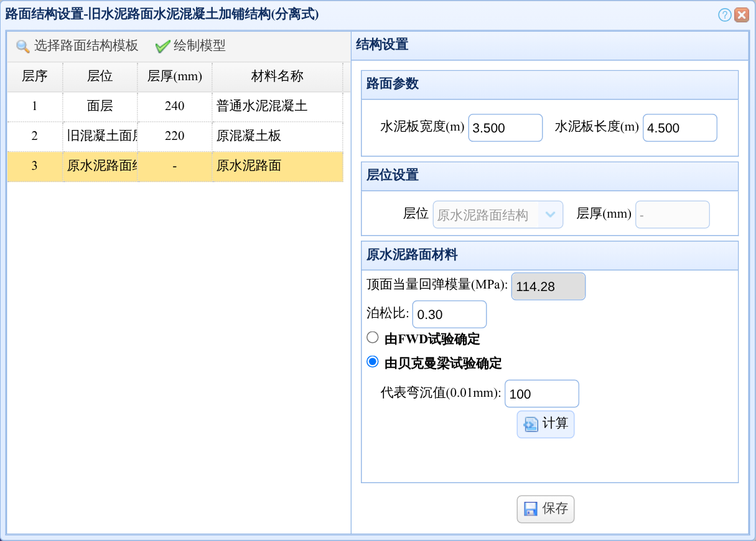756x541 pixels.
Task: Click the 层厚(mm) input in 层位设置
Action: [673, 215]
